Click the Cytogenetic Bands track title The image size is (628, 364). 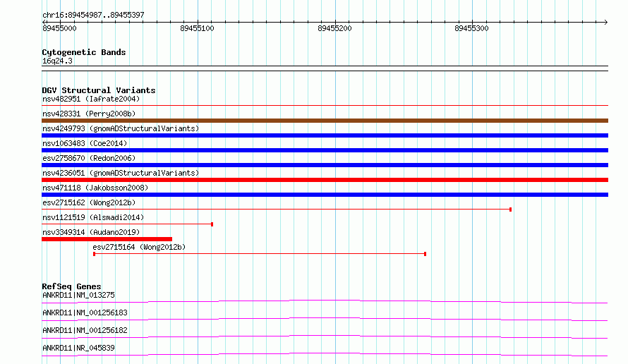click(84, 52)
